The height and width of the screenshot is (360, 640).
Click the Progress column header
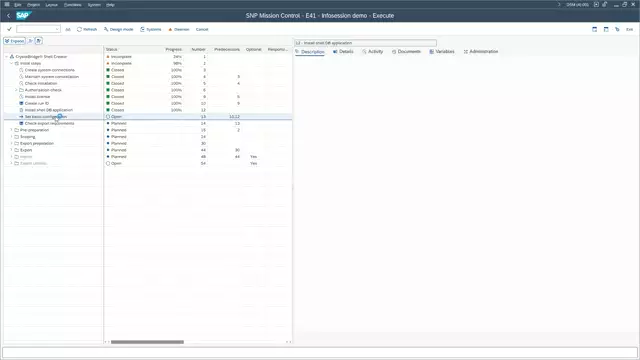[x=173, y=49]
